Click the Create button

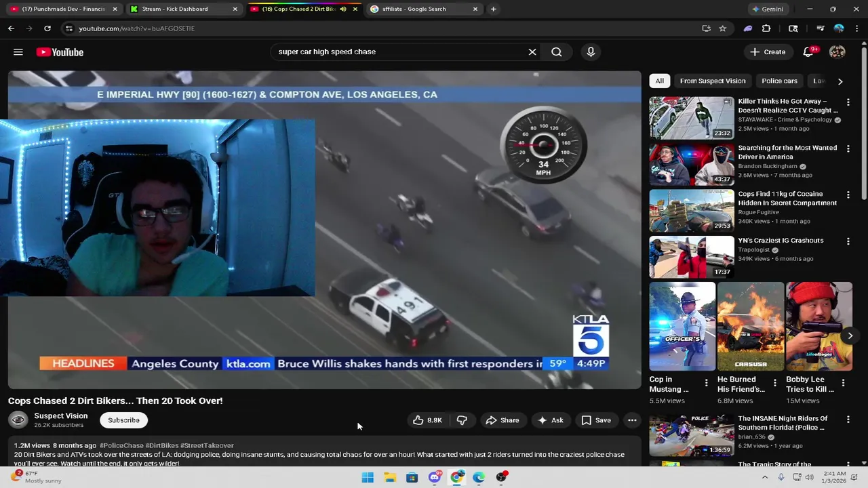pos(768,52)
